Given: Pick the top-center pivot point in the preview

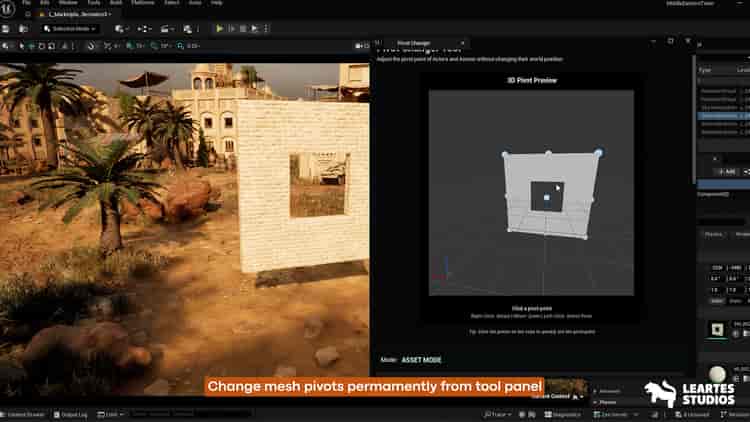Looking at the screenshot, I should (x=549, y=154).
